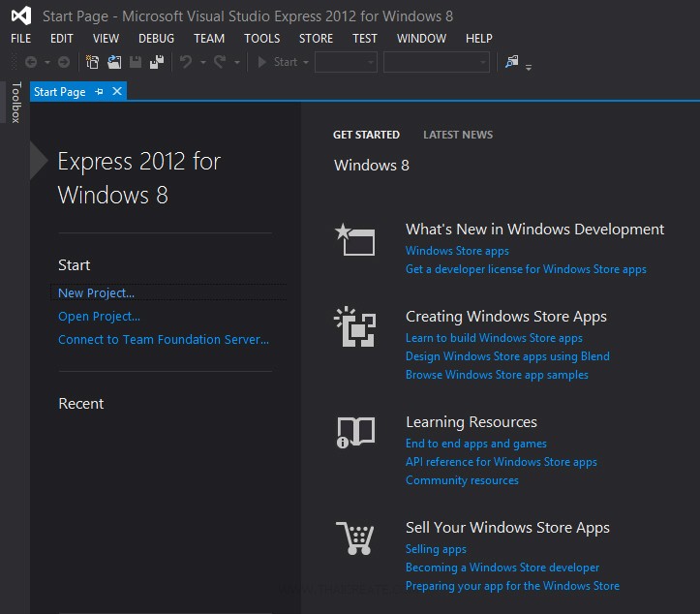Click the Undo toolbar icon

tap(186, 62)
